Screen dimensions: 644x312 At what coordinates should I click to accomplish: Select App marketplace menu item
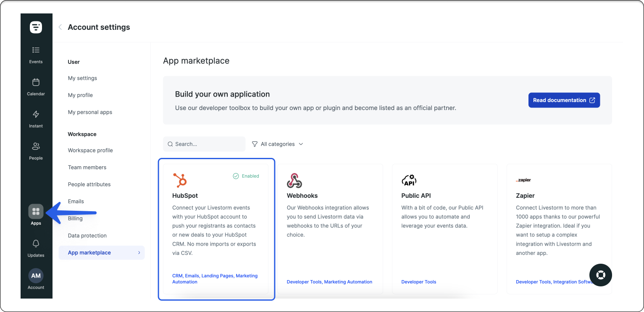(102, 253)
